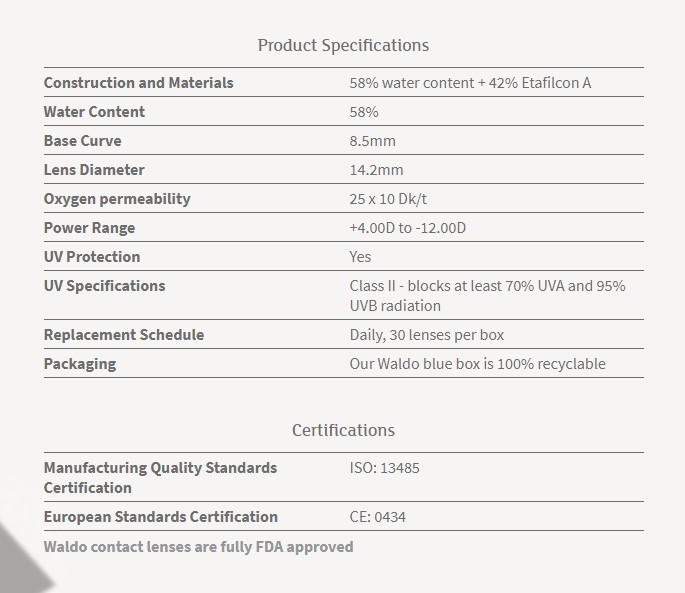Image resolution: width=685 pixels, height=593 pixels.
Task: Click the Lens Diameter label
Action: [94, 170]
